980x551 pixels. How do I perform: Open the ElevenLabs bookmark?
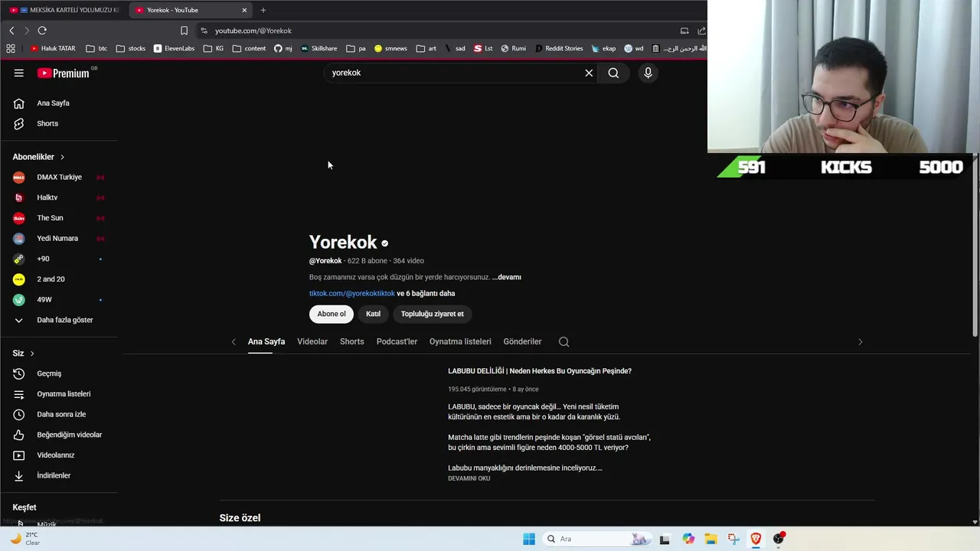tap(174, 48)
